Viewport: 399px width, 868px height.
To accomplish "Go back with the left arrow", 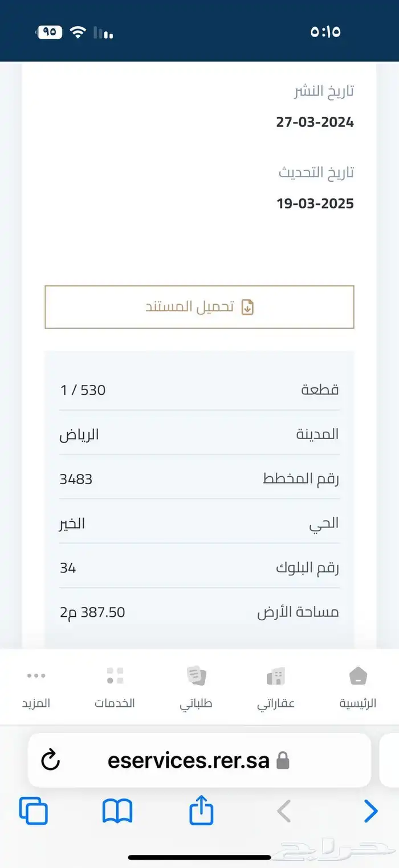I will pyautogui.click(x=284, y=811).
